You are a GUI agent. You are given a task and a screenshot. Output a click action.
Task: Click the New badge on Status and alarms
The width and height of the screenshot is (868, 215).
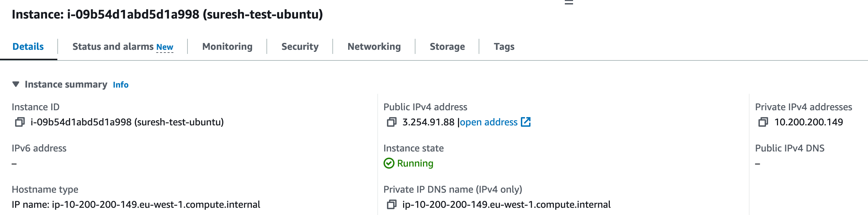pyautogui.click(x=165, y=47)
